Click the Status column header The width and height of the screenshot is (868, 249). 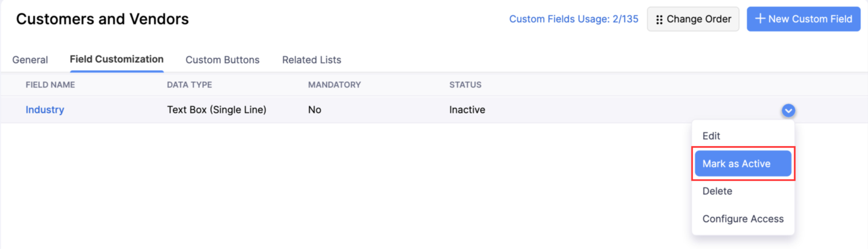pyautogui.click(x=466, y=85)
